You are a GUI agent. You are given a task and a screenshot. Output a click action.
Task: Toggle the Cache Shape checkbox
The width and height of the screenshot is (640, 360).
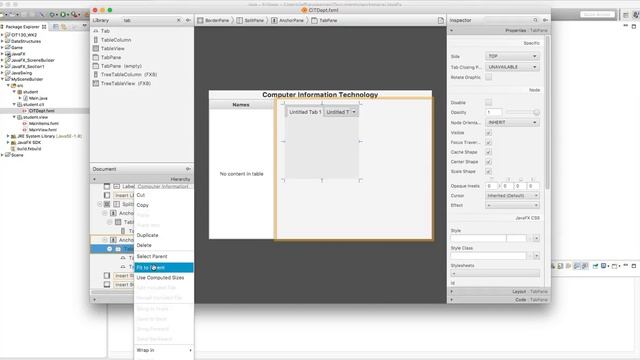[489, 152]
